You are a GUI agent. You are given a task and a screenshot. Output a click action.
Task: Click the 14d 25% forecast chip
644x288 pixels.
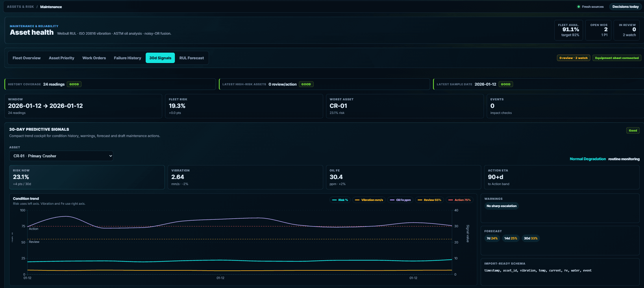[x=511, y=238]
